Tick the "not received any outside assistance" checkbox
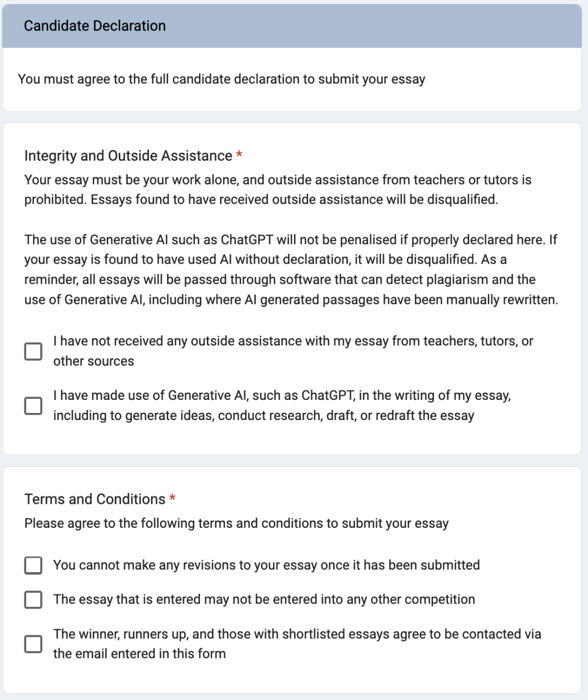This screenshot has width=588, height=700. coord(33,351)
